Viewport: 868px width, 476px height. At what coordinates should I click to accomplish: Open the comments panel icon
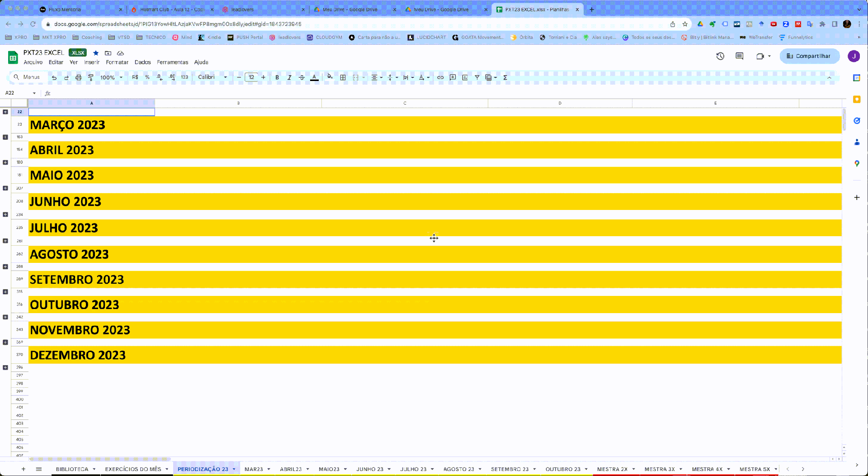pos(740,56)
